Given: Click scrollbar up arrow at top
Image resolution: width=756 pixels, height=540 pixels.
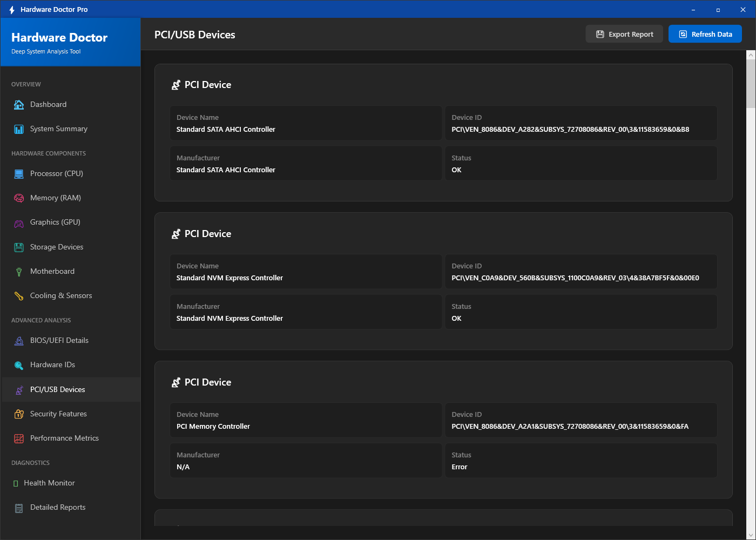Looking at the screenshot, I should point(751,55).
